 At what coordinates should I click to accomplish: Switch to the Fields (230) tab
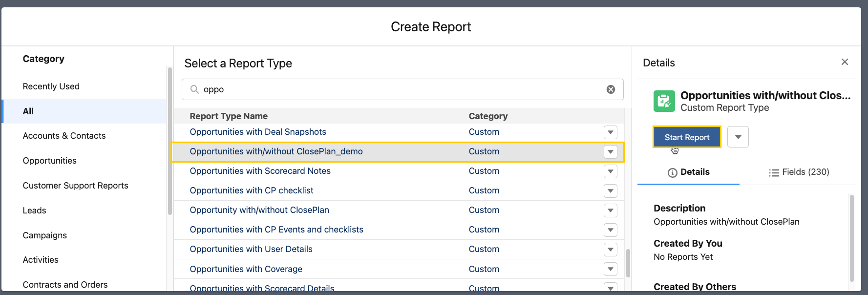799,172
